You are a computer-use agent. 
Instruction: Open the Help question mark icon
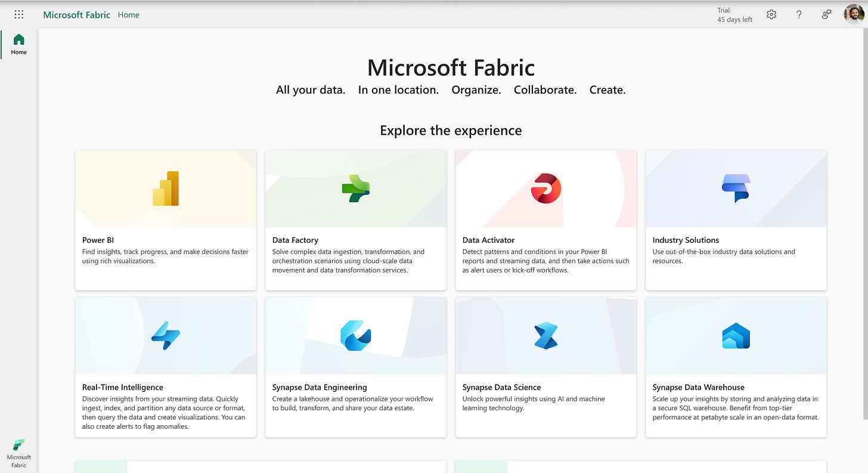click(x=799, y=14)
